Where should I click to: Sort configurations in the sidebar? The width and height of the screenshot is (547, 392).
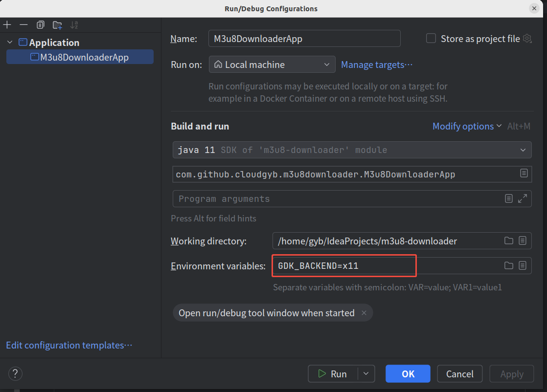coord(73,24)
